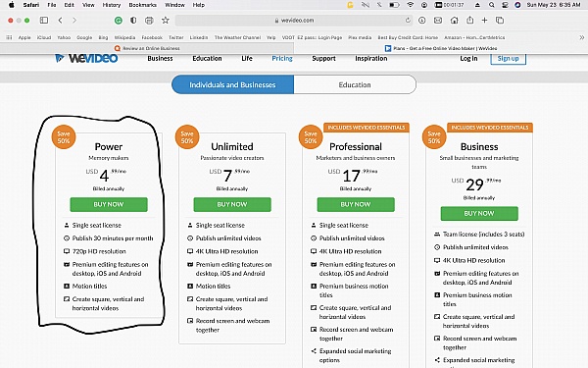Open the Apple menu
The image size is (588, 368).
tap(11, 5)
